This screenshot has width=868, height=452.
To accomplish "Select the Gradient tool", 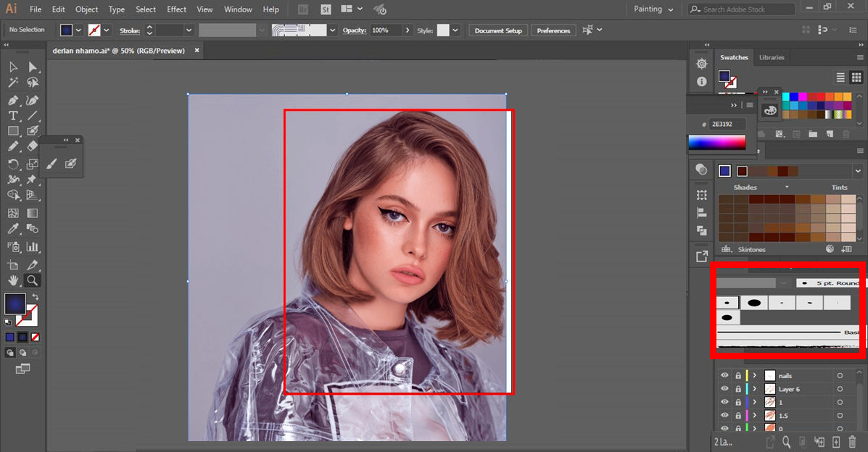I will click(x=33, y=213).
